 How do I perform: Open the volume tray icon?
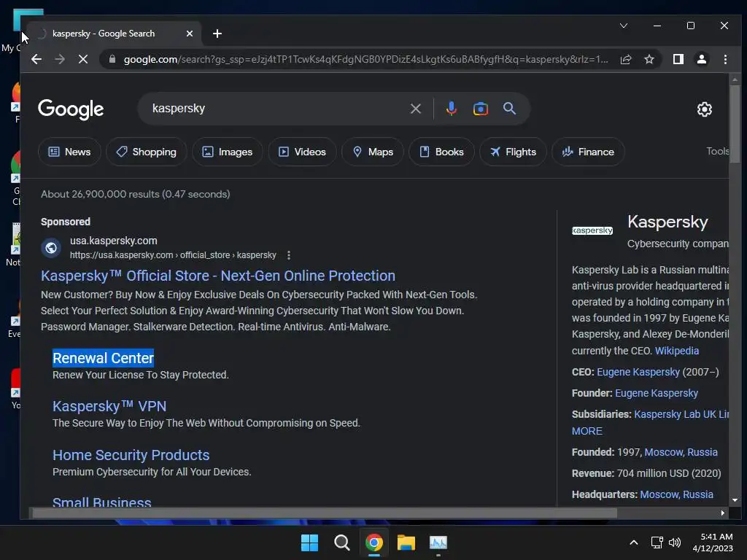point(675,542)
